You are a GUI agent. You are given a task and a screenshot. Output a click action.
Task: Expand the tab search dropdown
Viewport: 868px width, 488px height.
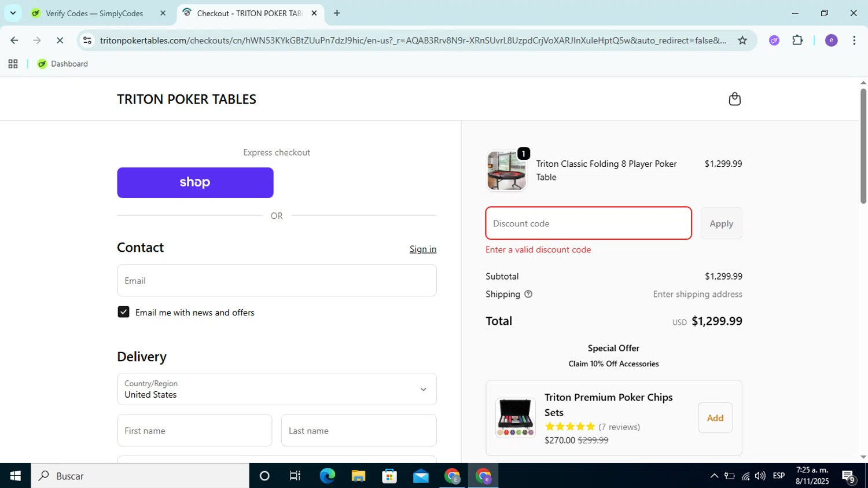(13, 13)
